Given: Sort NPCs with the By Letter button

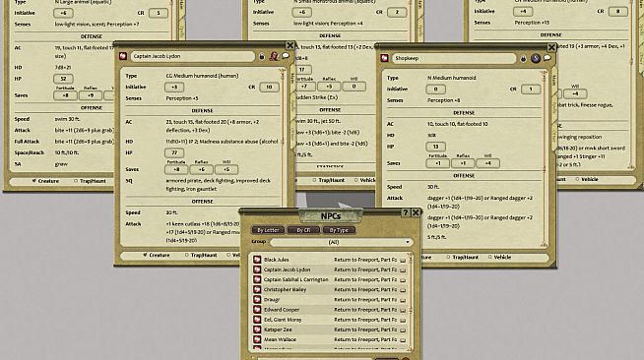Looking at the screenshot, I should pos(268,230).
